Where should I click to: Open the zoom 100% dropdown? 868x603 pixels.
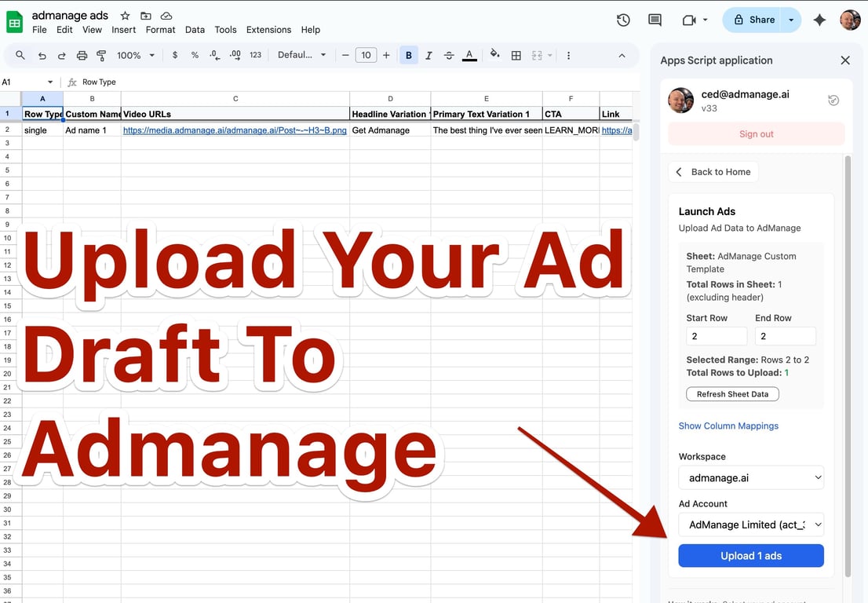point(136,56)
